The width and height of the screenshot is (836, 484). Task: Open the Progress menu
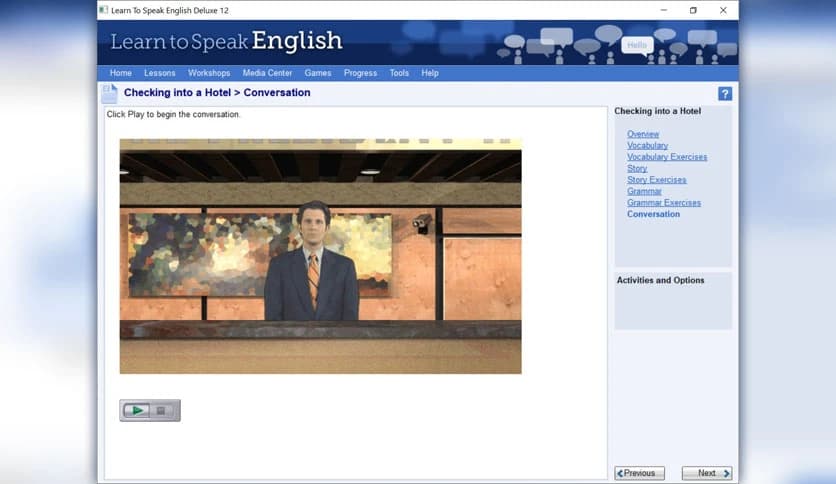(x=360, y=73)
